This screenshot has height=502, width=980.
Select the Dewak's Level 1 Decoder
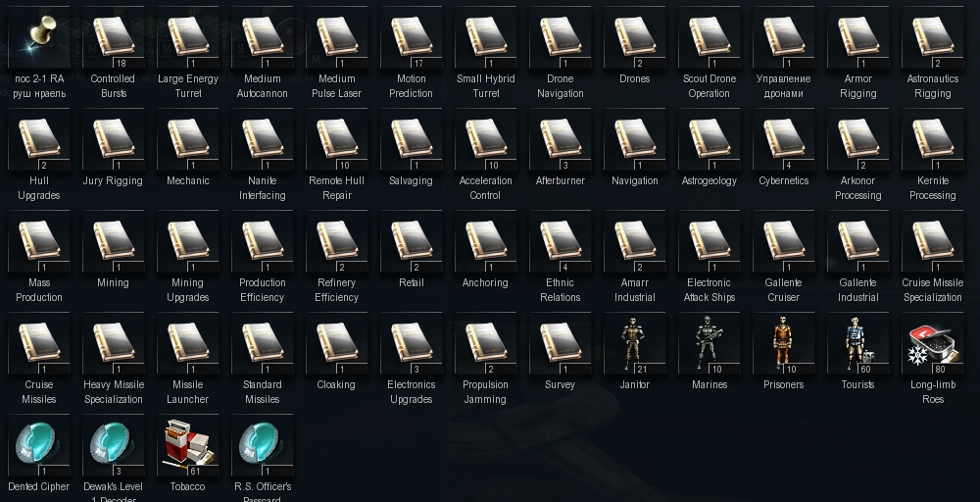pos(113,444)
